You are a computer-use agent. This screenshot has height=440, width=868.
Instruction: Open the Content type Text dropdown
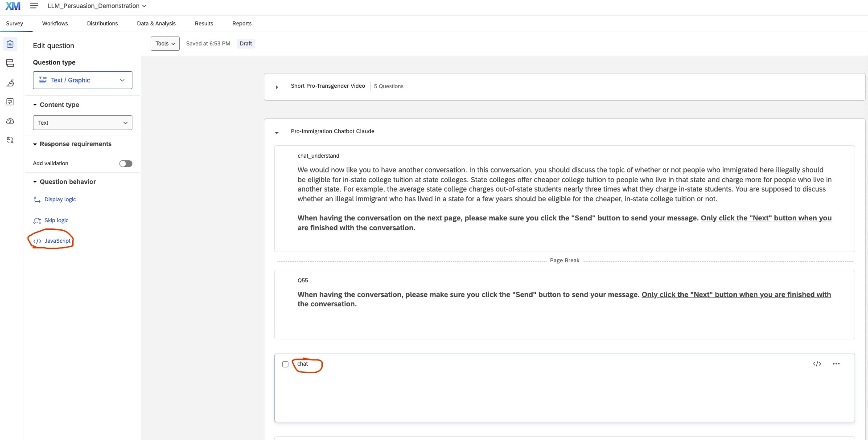pyautogui.click(x=82, y=123)
